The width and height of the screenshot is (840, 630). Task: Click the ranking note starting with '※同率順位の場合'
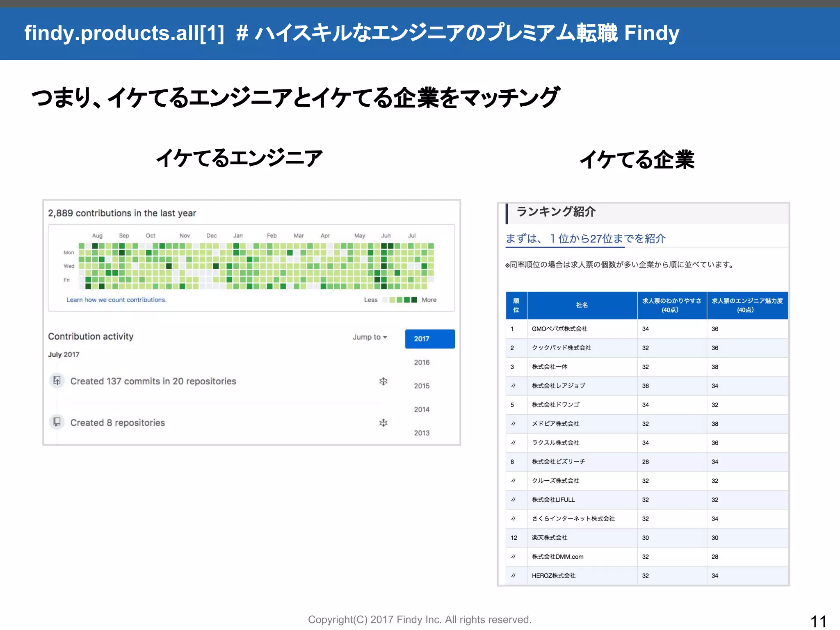pos(619,265)
